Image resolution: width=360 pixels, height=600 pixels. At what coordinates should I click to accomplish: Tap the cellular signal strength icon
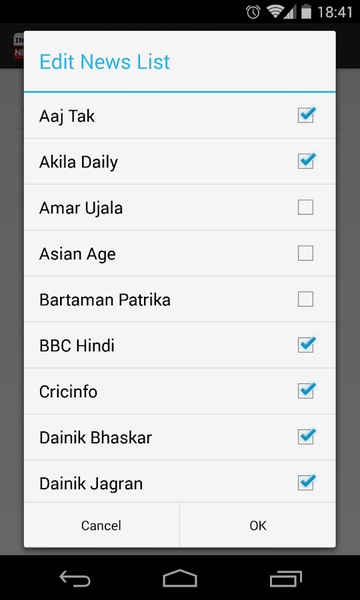click(290, 12)
